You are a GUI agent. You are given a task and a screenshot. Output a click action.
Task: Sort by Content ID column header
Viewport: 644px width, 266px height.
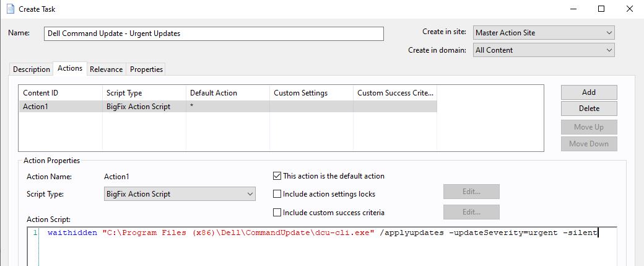point(60,93)
